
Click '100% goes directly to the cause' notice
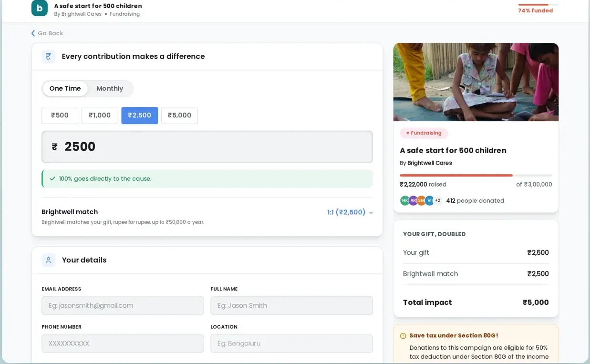click(x=207, y=179)
